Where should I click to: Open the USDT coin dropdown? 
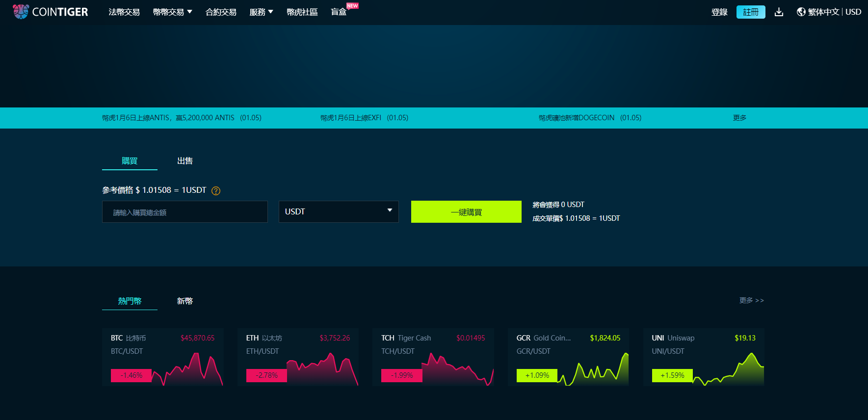click(x=339, y=211)
